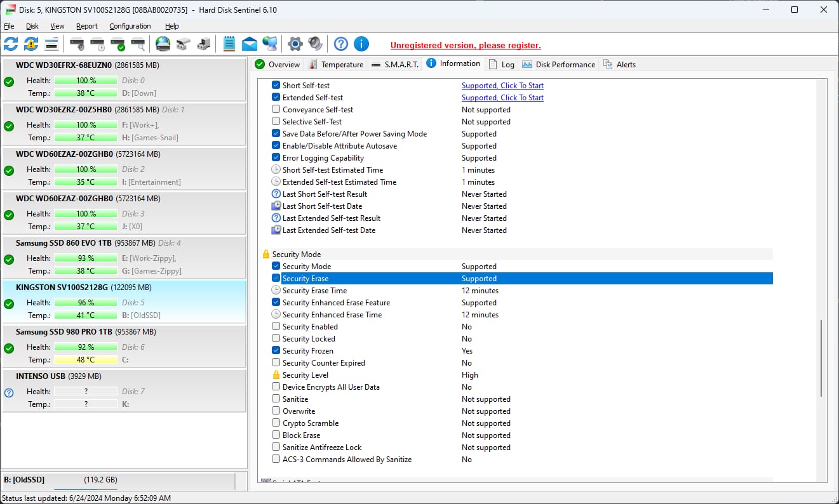Click KINGSTON health bar showing 96 %

click(86, 303)
